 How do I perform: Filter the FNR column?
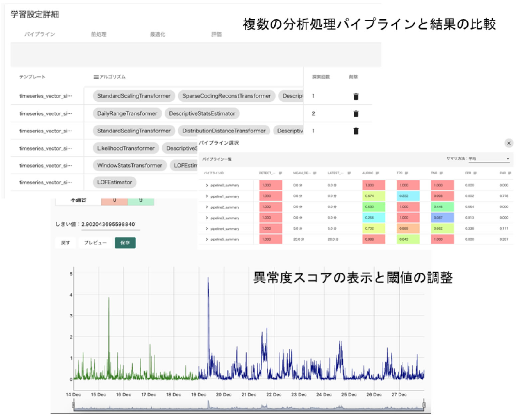coord(509,173)
